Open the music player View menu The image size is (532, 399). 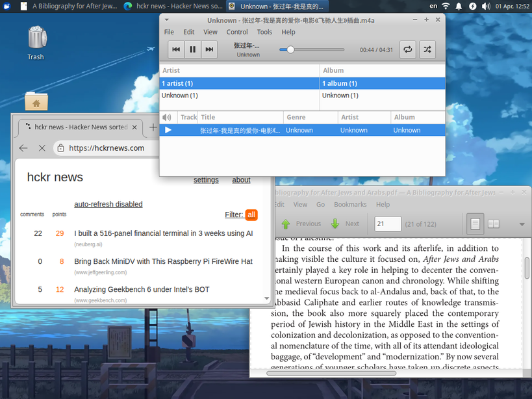(x=210, y=32)
